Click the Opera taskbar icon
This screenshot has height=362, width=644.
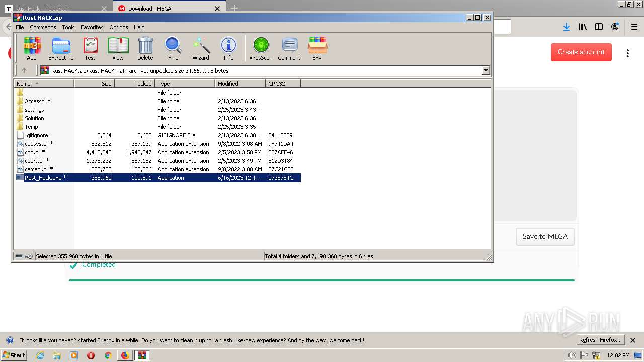[x=91, y=355]
